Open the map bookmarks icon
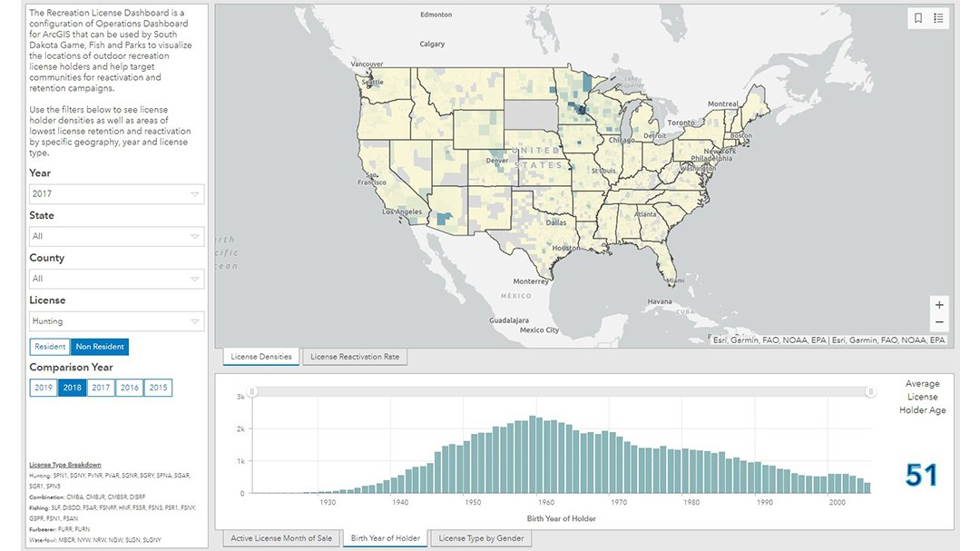Viewport: 980px width, 551px height. click(x=918, y=18)
